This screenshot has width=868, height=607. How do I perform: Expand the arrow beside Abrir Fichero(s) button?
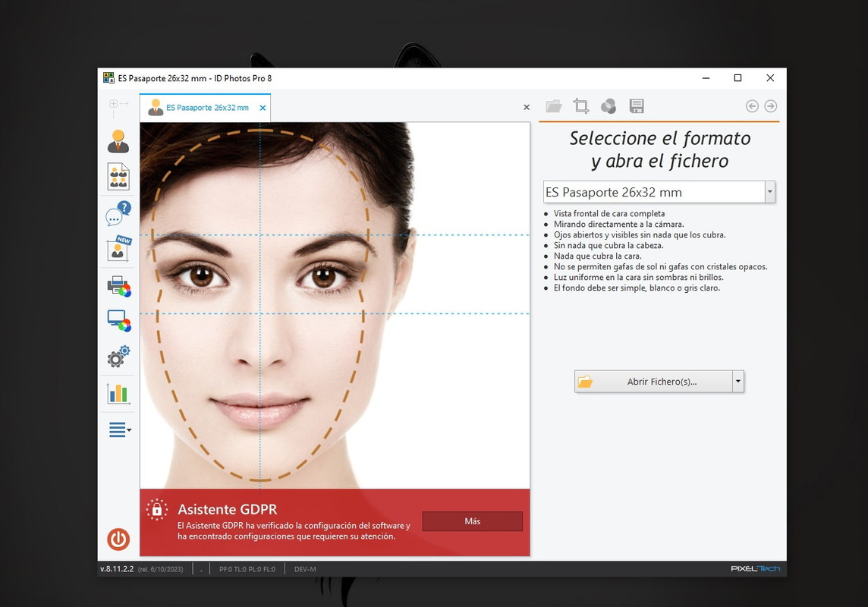click(738, 381)
